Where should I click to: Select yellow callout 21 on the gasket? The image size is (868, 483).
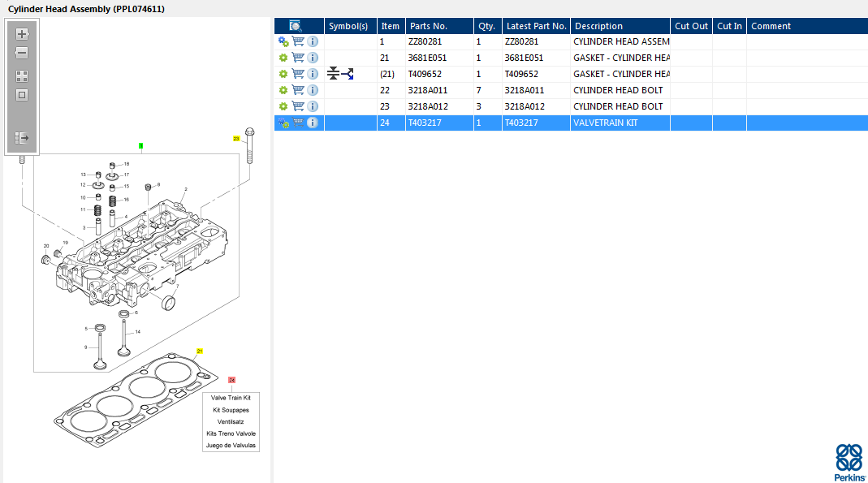point(200,351)
